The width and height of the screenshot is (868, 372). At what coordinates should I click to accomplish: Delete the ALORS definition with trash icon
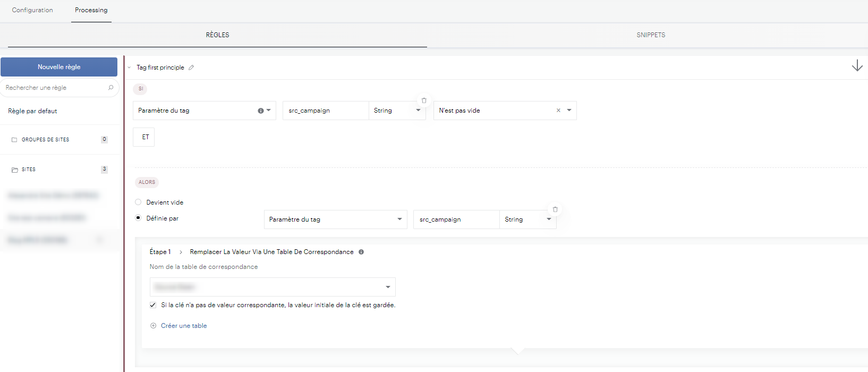[x=555, y=209]
